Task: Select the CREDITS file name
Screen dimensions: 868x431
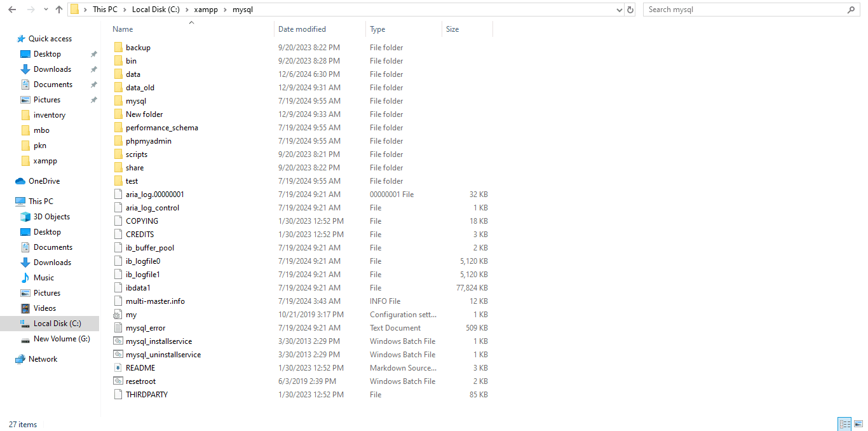Action: tap(140, 235)
